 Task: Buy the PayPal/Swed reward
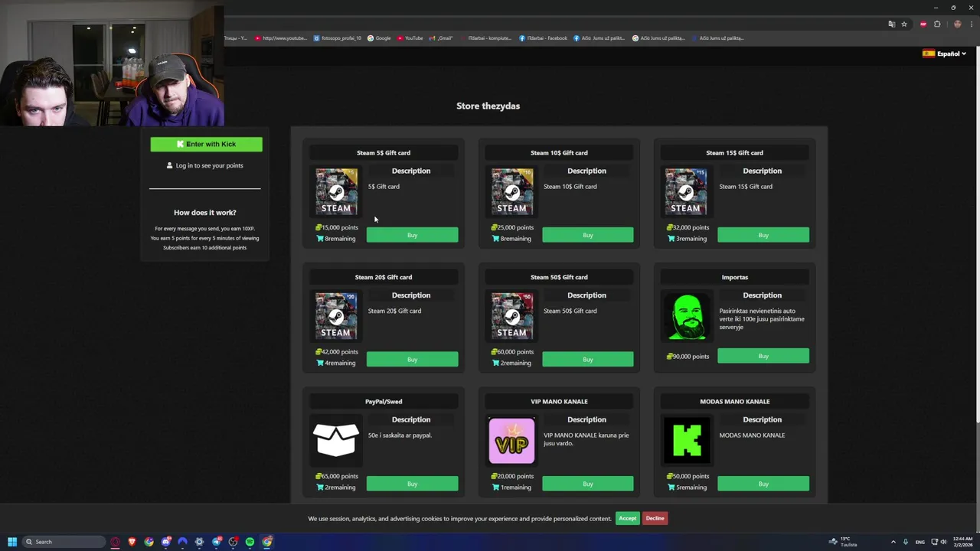pos(412,484)
